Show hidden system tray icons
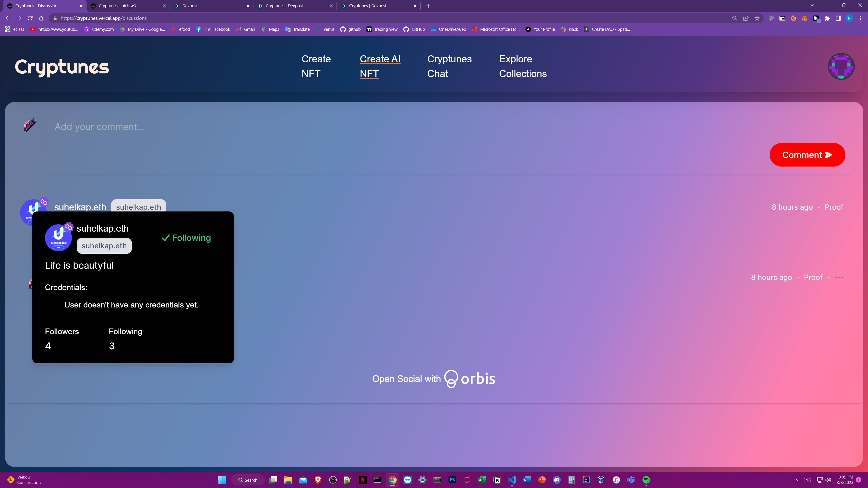The image size is (868, 488). tap(796, 480)
